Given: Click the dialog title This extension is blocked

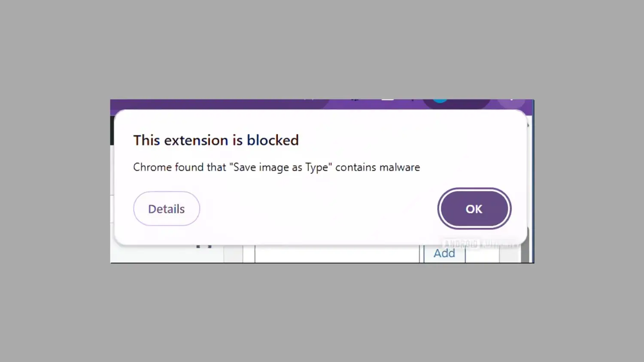Looking at the screenshot, I should [216, 140].
